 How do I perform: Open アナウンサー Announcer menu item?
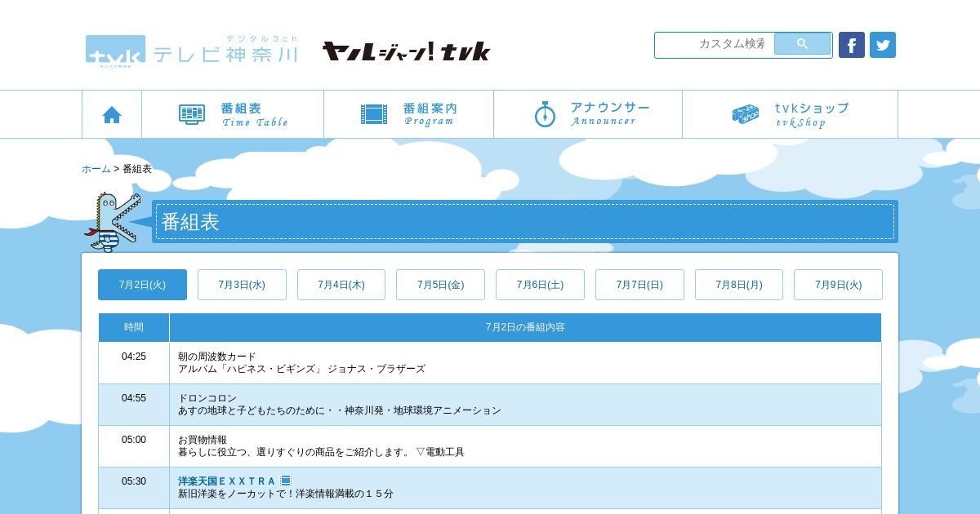pyautogui.click(x=588, y=114)
